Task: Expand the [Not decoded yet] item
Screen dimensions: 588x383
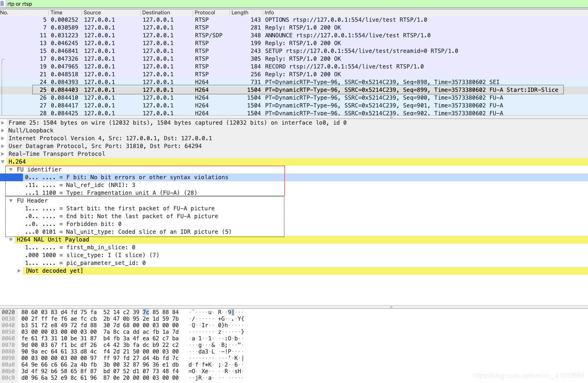Action: click(x=19, y=271)
